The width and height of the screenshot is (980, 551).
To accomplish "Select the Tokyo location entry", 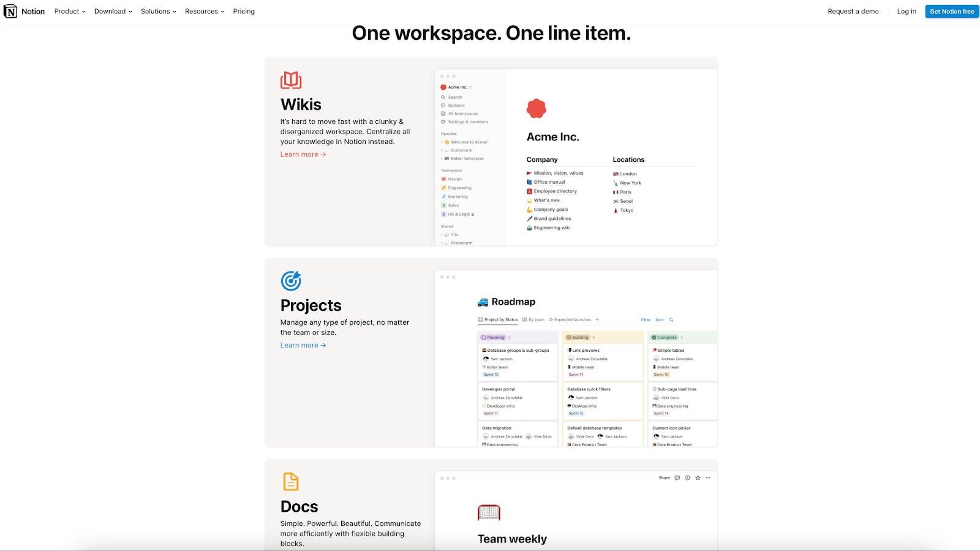I will (624, 210).
